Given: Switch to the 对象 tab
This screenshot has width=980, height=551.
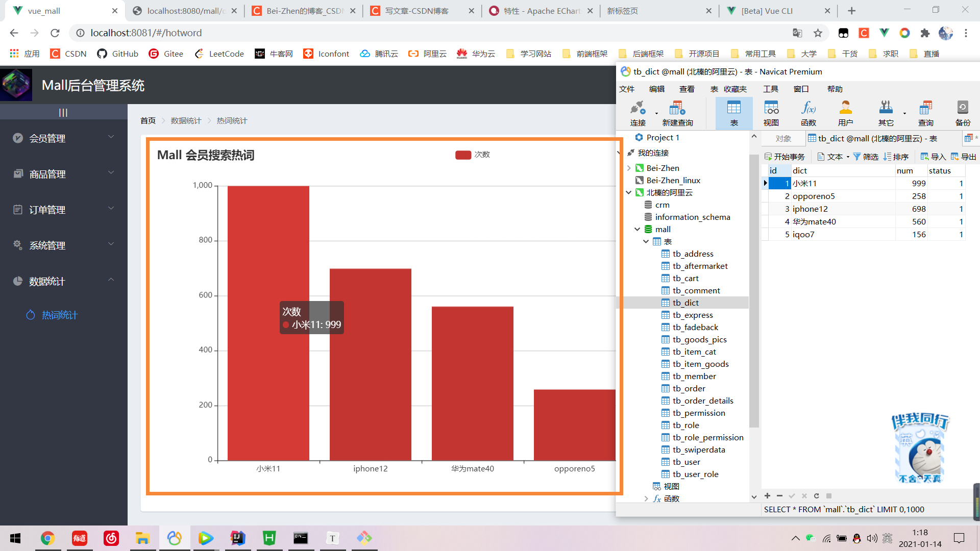Looking at the screenshot, I should click(x=783, y=138).
